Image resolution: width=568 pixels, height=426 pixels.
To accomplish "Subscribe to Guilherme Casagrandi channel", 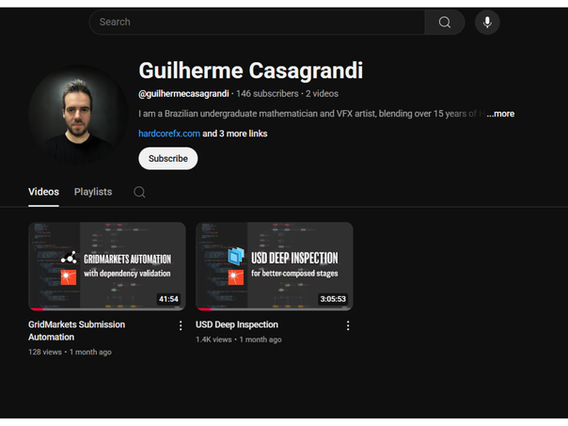I will pyautogui.click(x=168, y=159).
